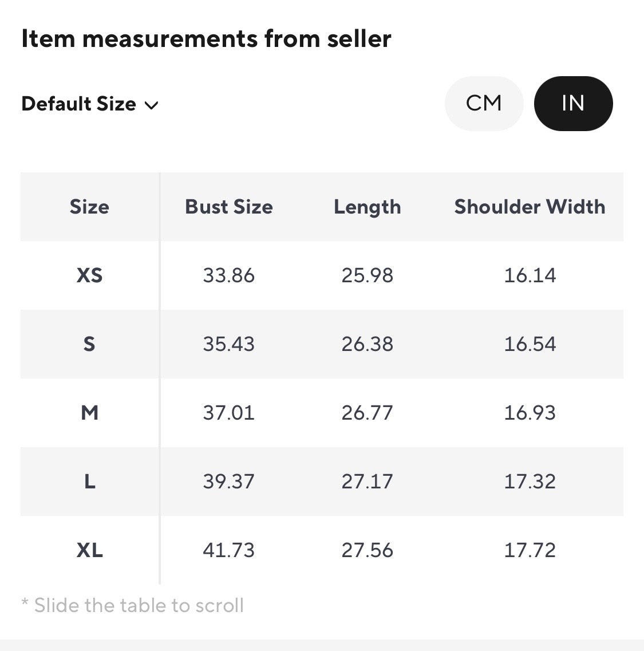The height and width of the screenshot is (651, 644).
Task: Click XL shoulder width value 17.72
Action: pyautogui.click(x=530, y=550)
